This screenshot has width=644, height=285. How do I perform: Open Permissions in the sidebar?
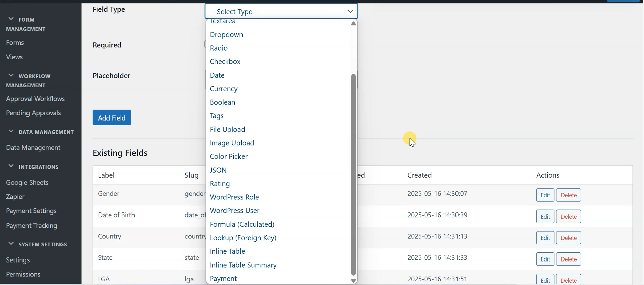pyautogui.click(x=23, y=274)
